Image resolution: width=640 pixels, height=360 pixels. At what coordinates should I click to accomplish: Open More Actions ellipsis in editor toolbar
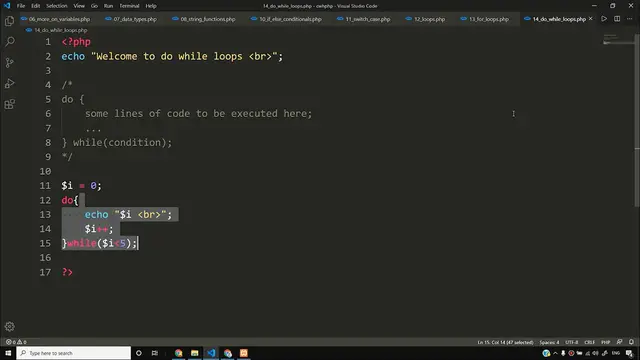click(x=630, y=19)
